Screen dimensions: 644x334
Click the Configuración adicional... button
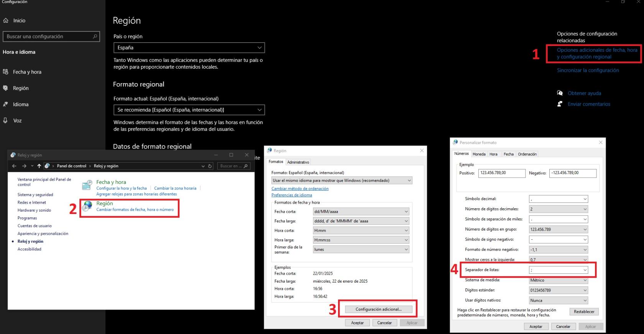tap(378, 309)
